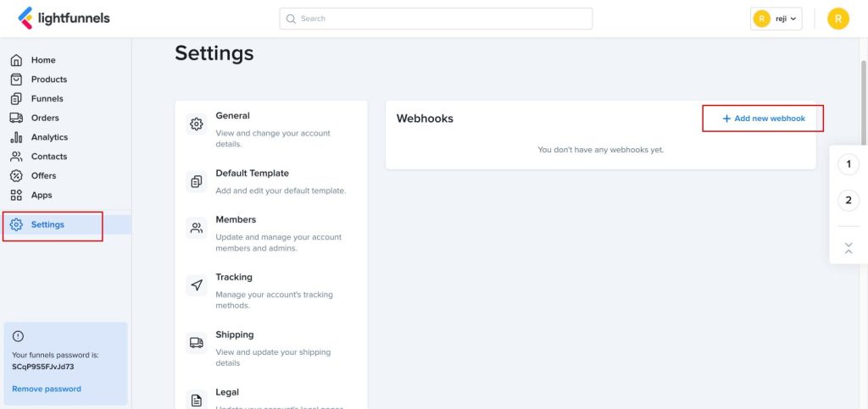Click the Settings gear icon in sidebar
The width and height of the screenshot is (868, 409).
click(x=17, y=224)
